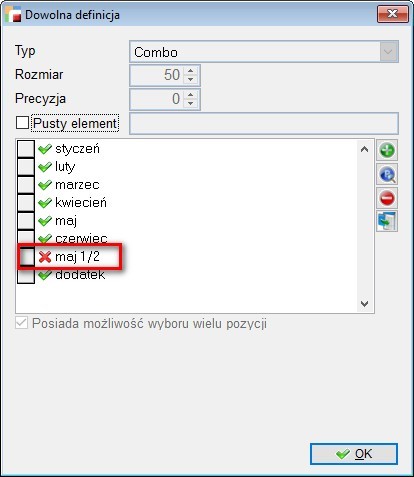Click the green check icon beside styczeń
The height and width of the screenshot is (477, 414).
tap(45, 149)
